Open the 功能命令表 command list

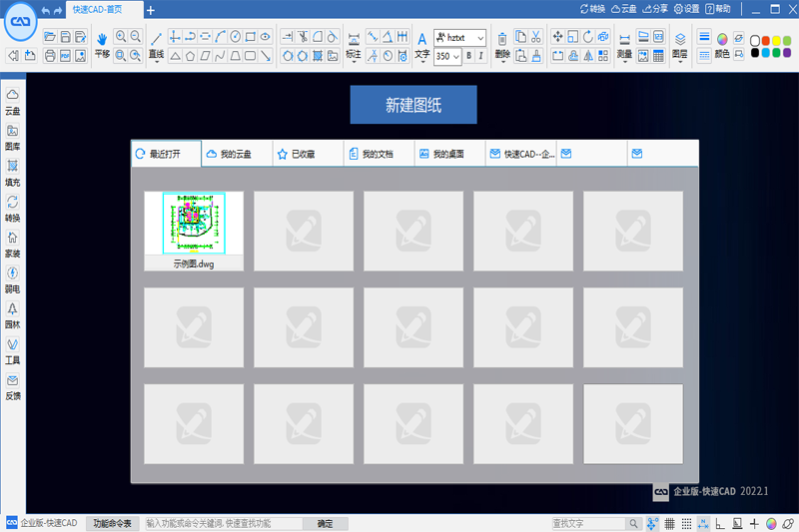pos(112,523)
